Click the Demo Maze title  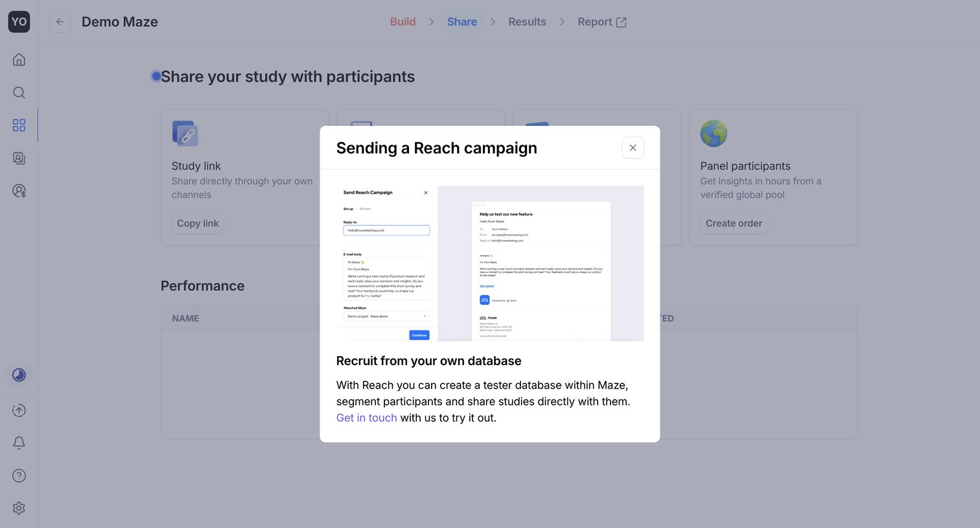[120, 21]
